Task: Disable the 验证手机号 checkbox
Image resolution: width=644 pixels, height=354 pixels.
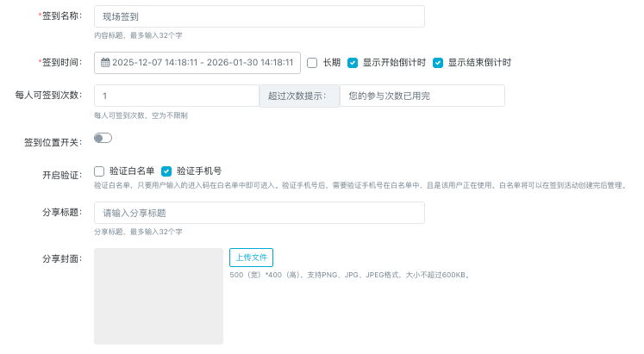Action: pos(167,171)
